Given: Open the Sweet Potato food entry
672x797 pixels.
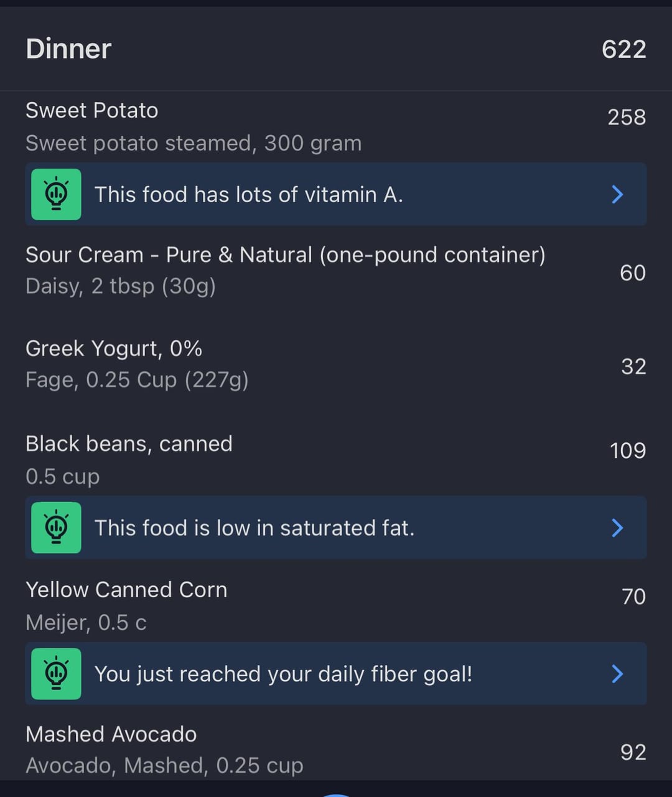Looking at the screenshot, I should tap(336, 126).
